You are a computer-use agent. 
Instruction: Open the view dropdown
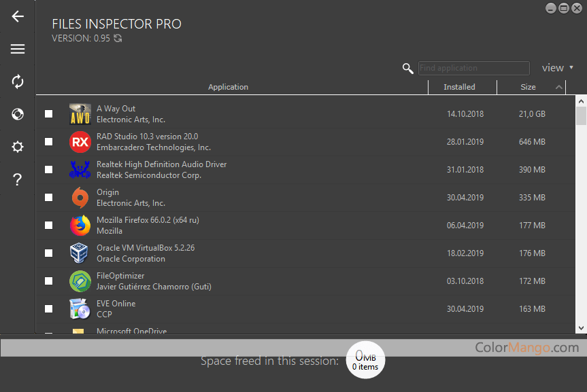(557, 68)
